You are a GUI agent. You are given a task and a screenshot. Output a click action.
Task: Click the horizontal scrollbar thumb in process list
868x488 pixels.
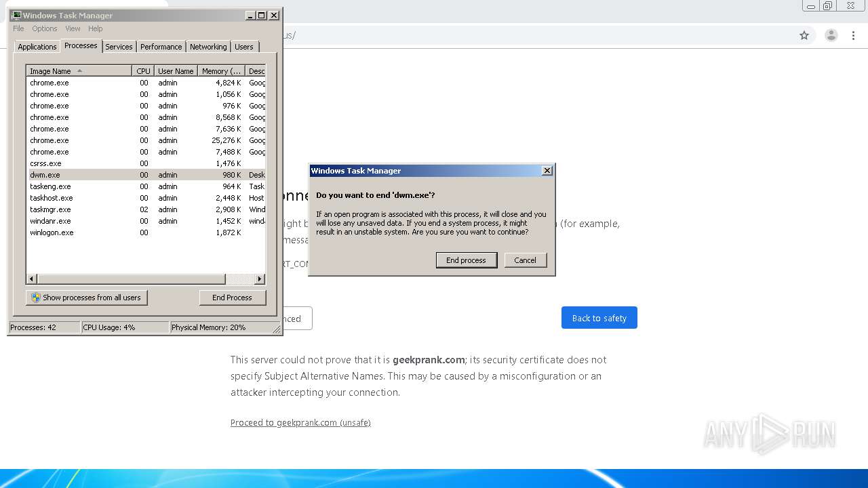(131, 279)
